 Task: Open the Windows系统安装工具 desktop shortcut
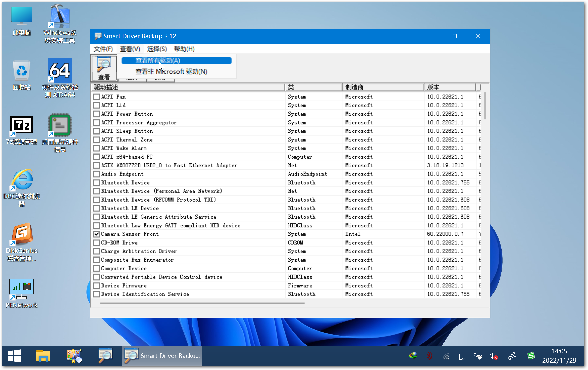point(60,24)
